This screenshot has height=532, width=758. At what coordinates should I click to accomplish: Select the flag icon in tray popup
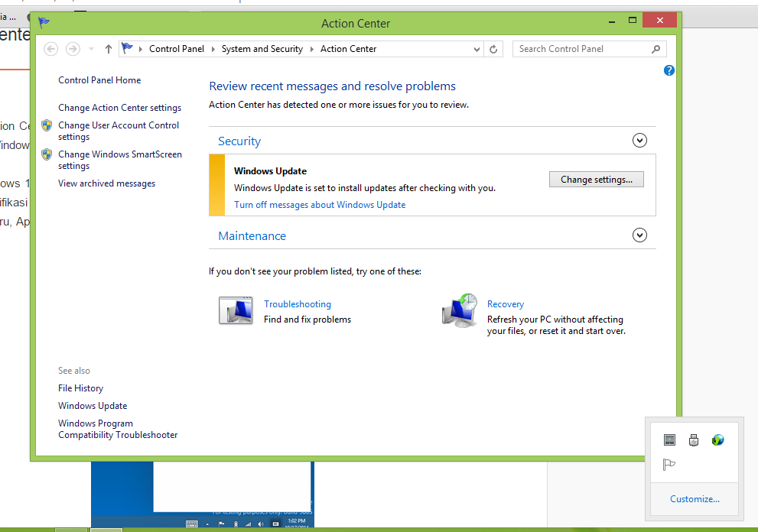[669, 464]
